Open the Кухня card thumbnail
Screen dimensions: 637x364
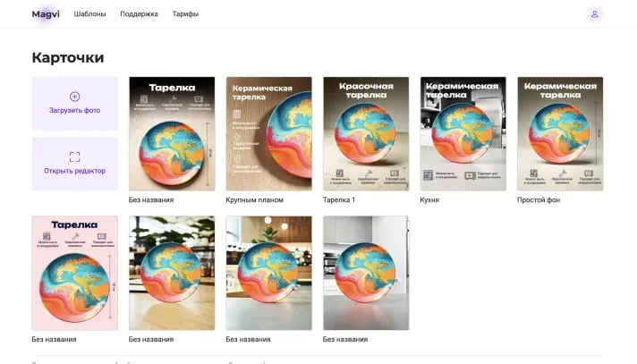coord(463,133)
